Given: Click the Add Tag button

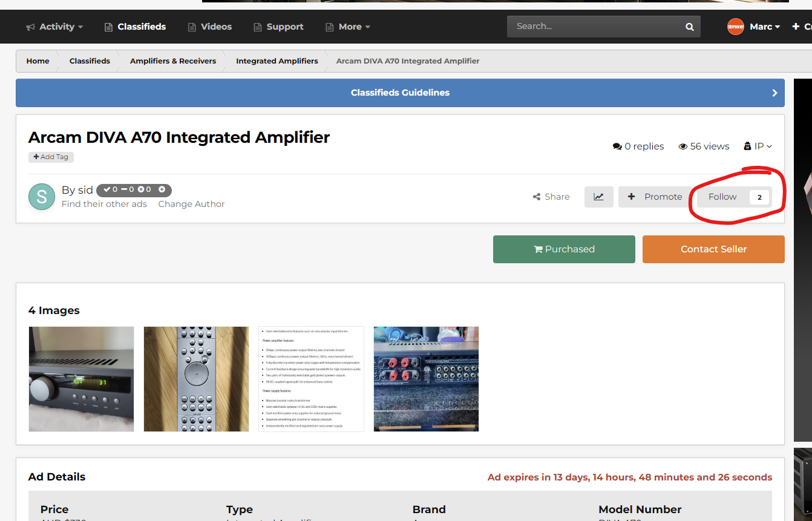Looking at the screenshot, I should click(x=51, y=157).
